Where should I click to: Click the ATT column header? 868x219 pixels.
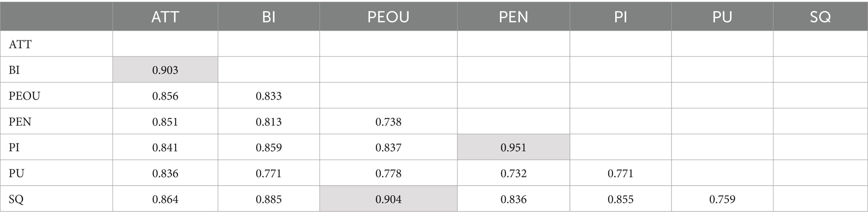165,17
